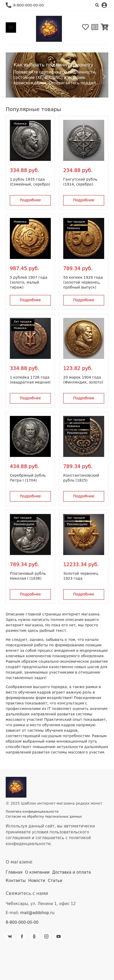Open the О компании footer link
The height and width of the screenshot is (980, 114).
click(x=37, y=872)
